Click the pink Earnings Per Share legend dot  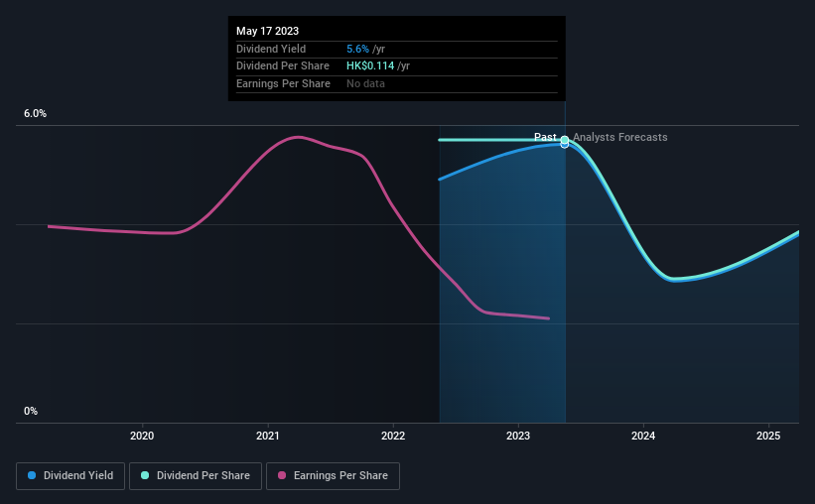point(282,475)
